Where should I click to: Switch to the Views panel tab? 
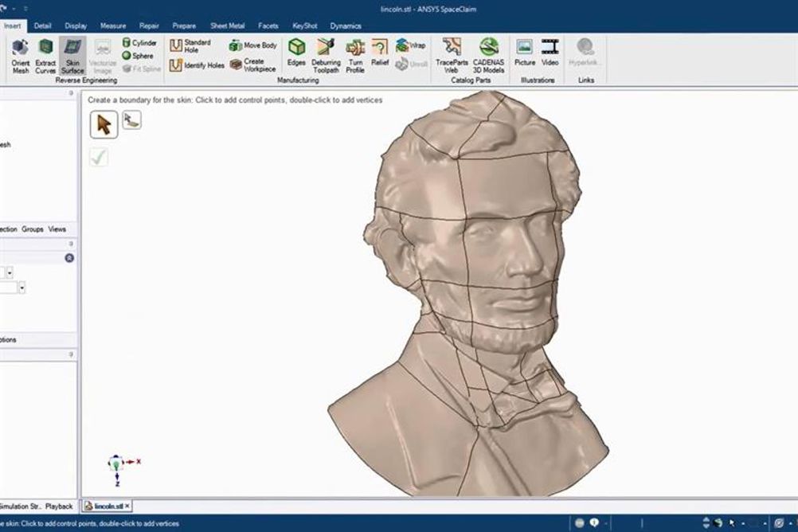[x=57, y=229]
